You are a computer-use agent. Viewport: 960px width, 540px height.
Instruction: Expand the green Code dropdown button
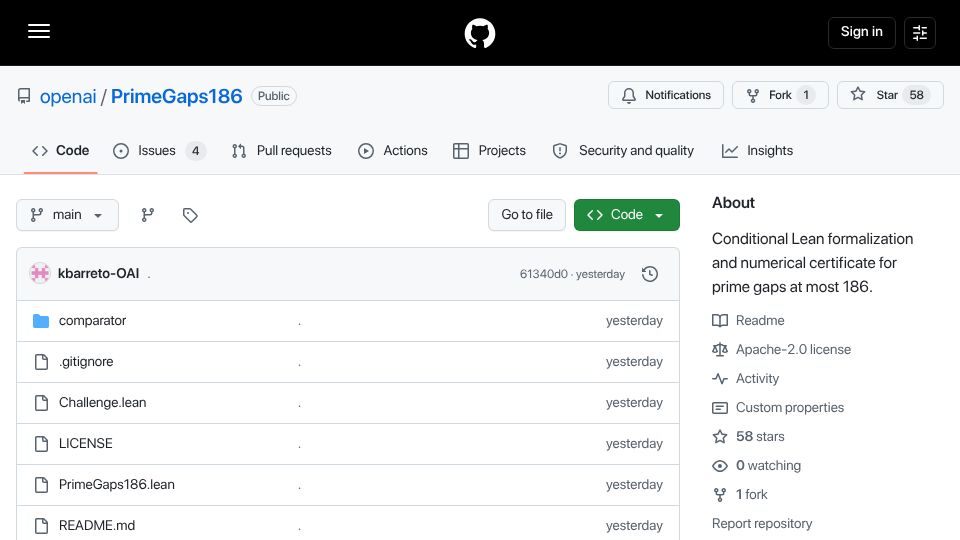point(626,215)
